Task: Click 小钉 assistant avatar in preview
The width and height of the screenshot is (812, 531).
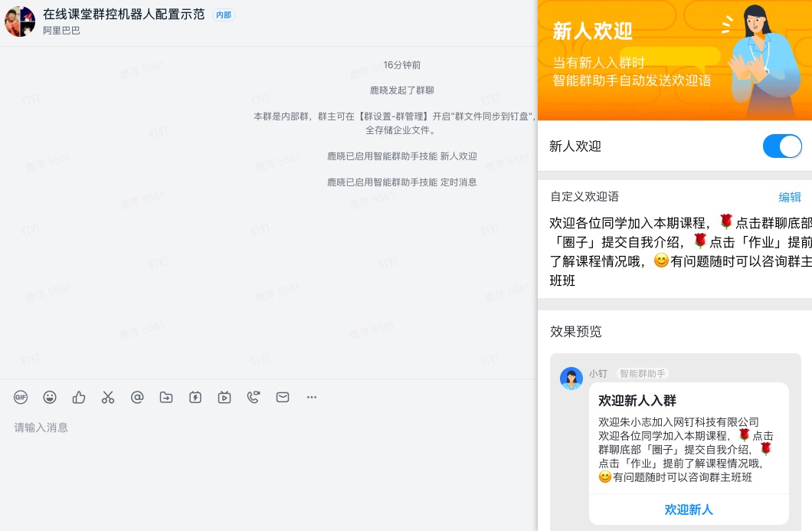Action: [x=571, y=379]
